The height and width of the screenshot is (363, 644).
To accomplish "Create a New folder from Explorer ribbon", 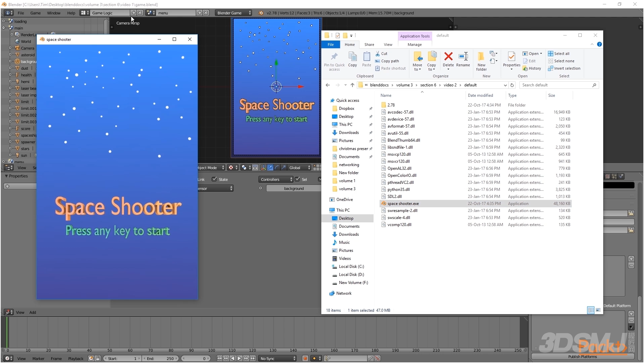I will [481, 61].
